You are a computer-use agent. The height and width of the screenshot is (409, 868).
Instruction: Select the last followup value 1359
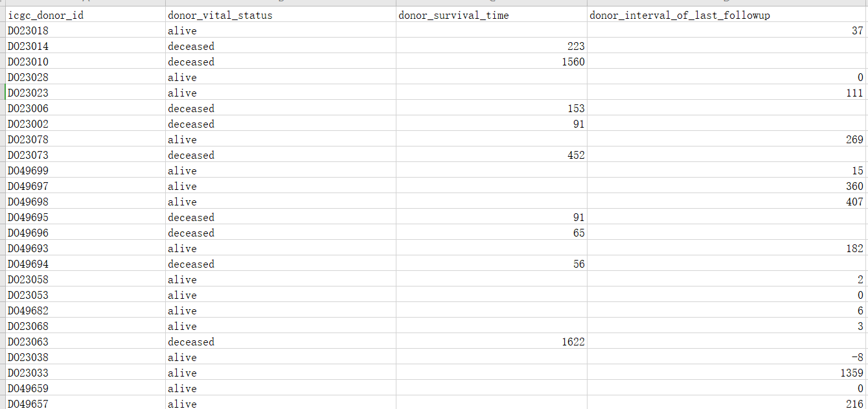(x=727, y=373)
